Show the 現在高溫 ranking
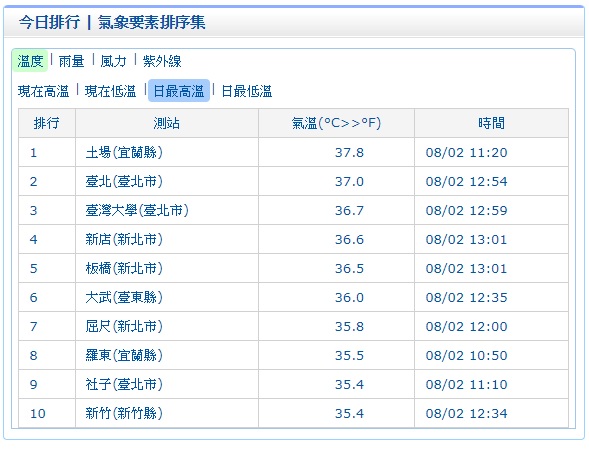589x455 pixels. tap(43, 91)
